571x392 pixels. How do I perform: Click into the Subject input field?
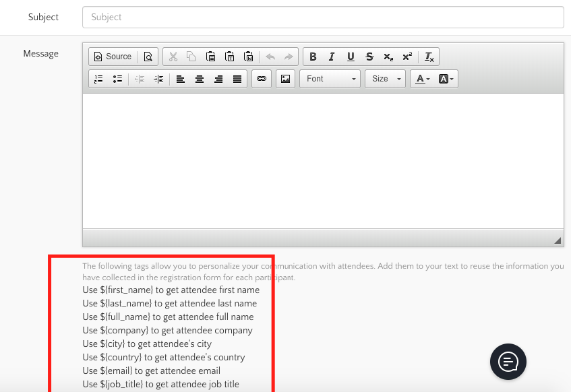323,17
